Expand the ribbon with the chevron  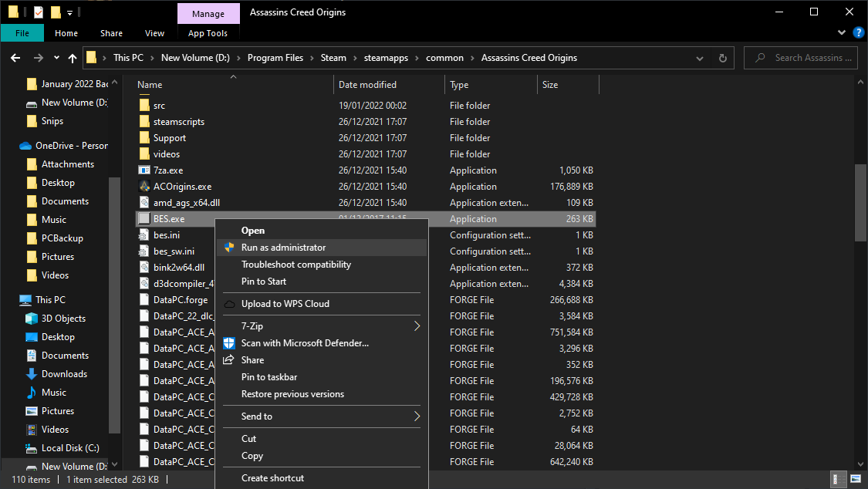(842, 32)
